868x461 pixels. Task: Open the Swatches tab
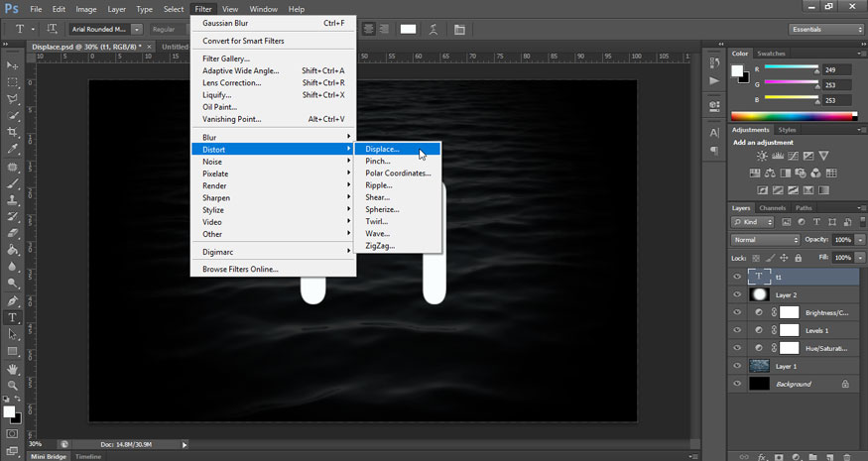coord(771,54)
